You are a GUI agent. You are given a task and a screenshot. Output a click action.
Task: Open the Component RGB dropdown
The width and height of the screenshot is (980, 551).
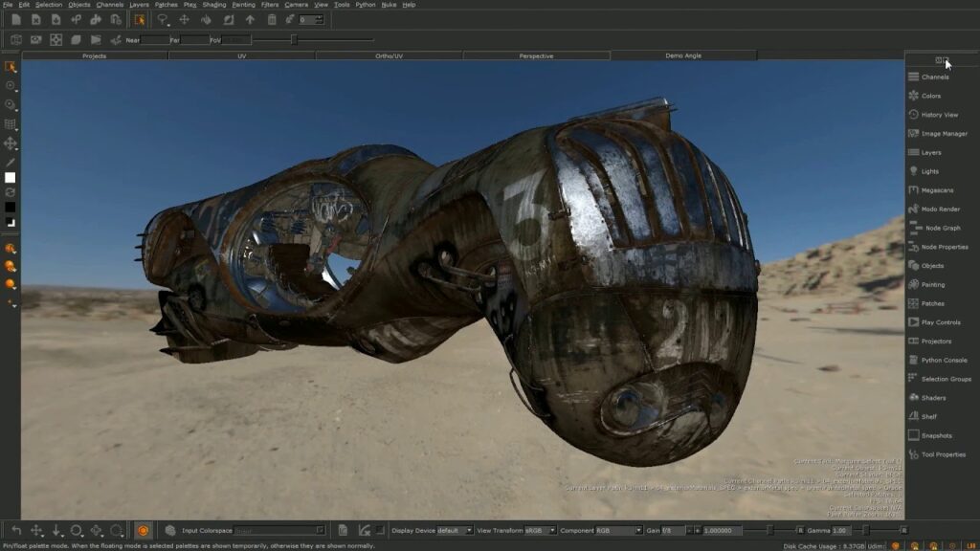pos(619,530)
